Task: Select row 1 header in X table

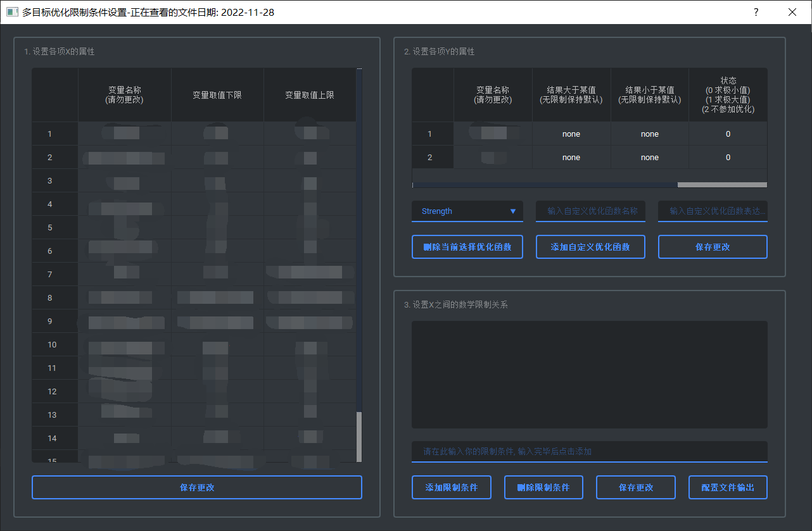Action: (x=55, y=134)
